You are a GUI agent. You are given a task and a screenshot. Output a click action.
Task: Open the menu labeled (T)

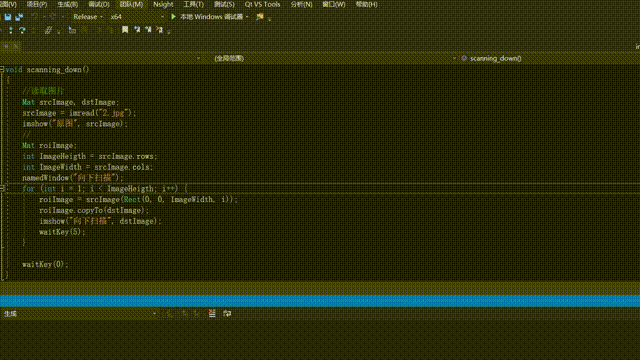pos(193,4)
